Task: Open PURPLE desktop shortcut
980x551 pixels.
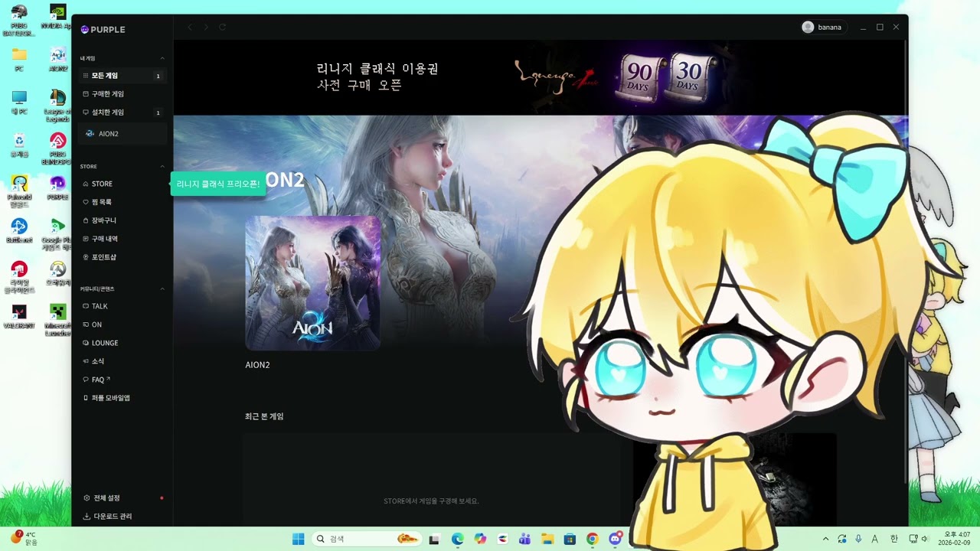Action: [57, 188]
